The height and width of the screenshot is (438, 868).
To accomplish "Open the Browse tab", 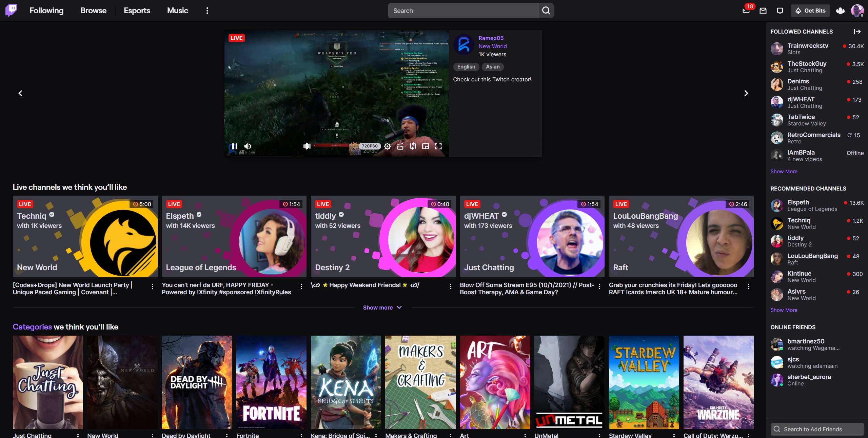I will click(x=93, y=11).
